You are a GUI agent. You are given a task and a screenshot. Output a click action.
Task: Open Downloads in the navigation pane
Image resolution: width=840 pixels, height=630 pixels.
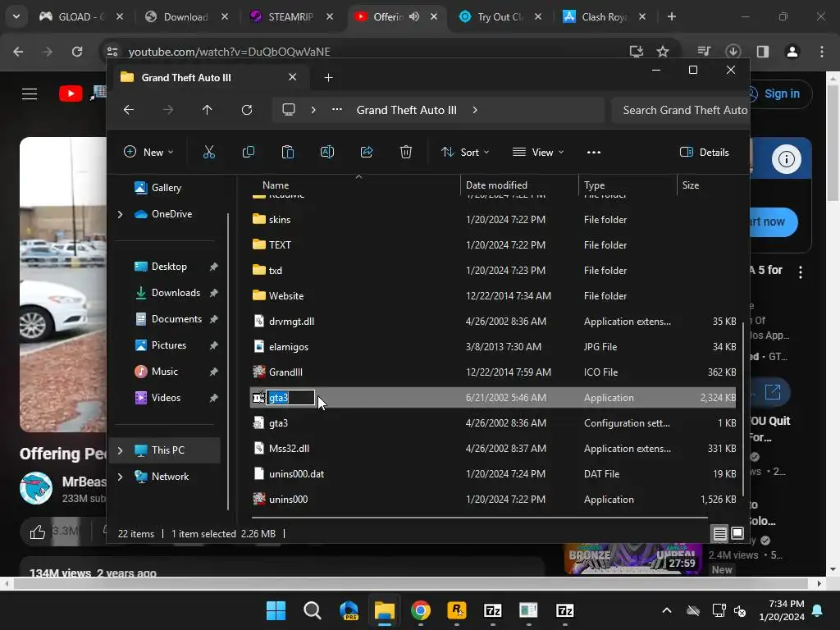(x=176, y=293)
